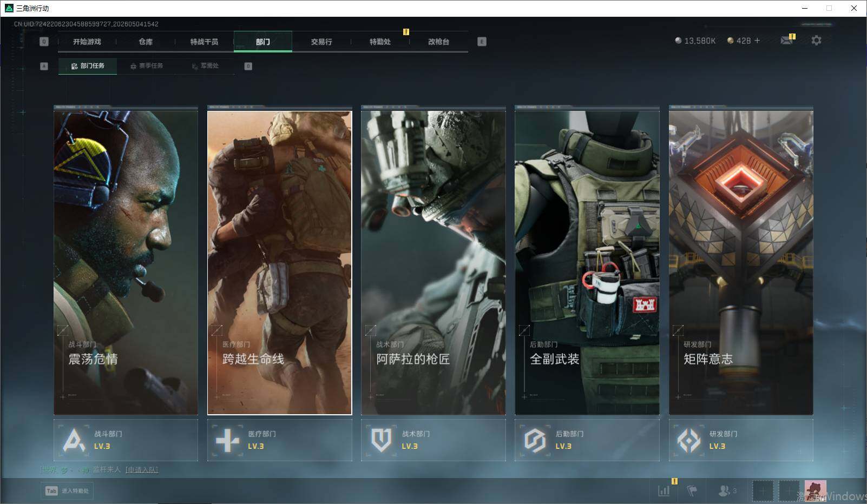
Task: Click the first empty teammate slot
Action: tap(763, 491)
